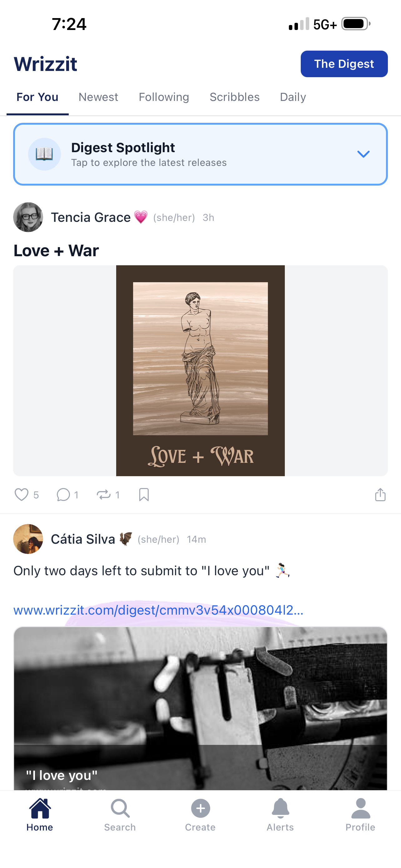This screenshot has width=401, height=868.
Task: Tap the Digest Spotlight book icon
Action: pos(44,154)
